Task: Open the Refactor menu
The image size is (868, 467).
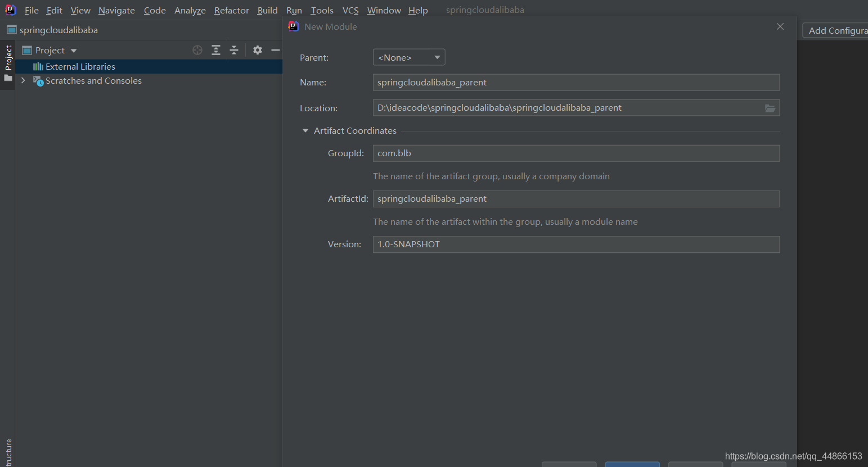Action: pyautogui.click(x=232, y=10)
